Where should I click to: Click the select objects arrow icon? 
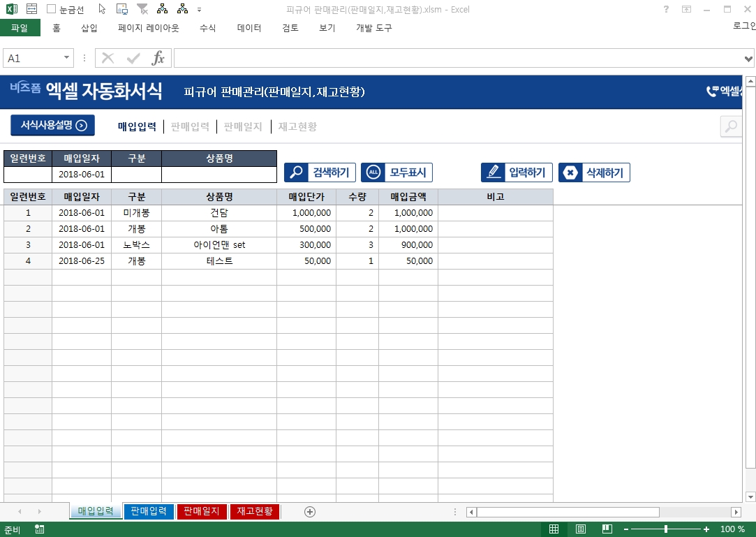[x=102, y=10]
